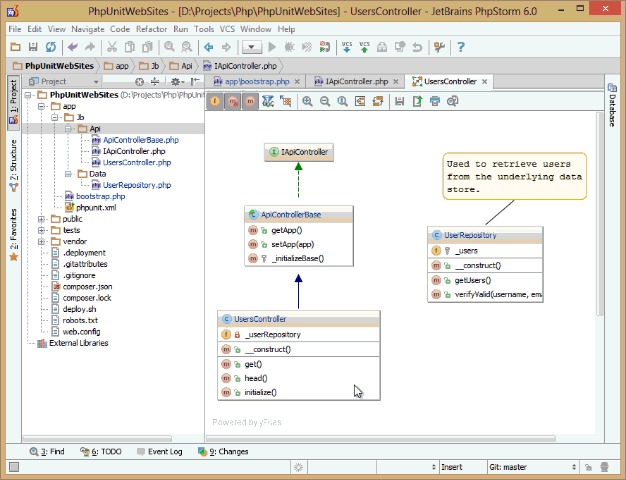
Task: Expand the vendor folder in project tree
Action: [x=41, y=242]
